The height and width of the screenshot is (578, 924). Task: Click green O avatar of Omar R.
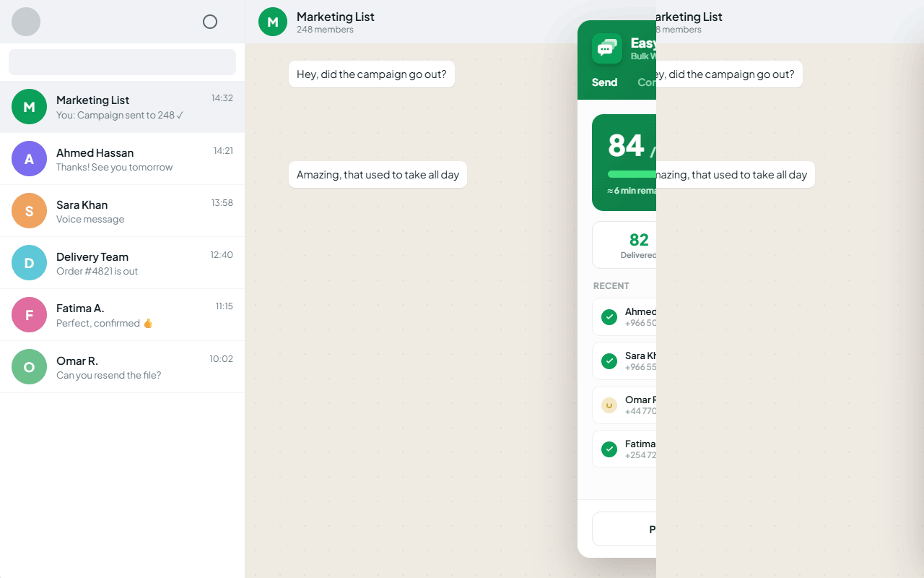29,367
